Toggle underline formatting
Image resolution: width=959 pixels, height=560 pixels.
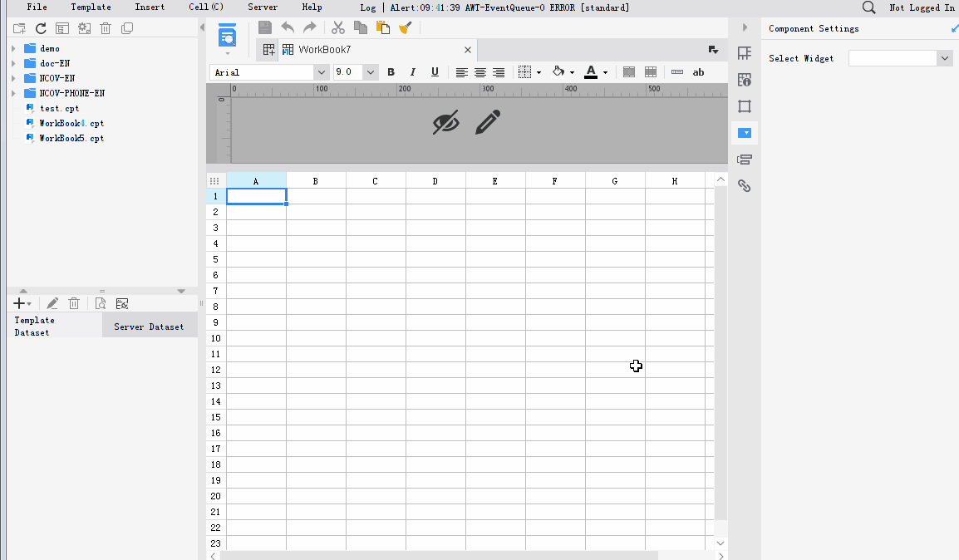point(435,72)
